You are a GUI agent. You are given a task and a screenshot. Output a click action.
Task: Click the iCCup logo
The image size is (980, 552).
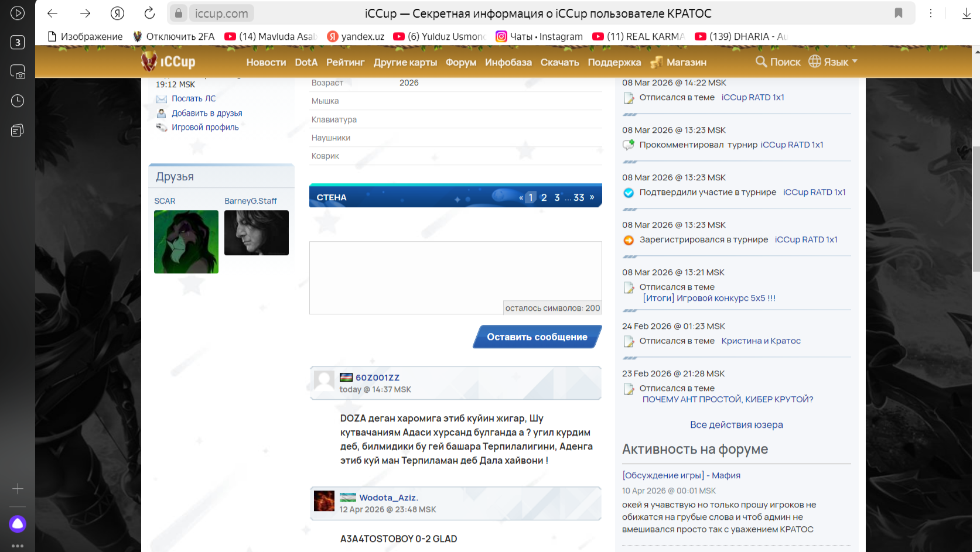[x=168, y=61]
